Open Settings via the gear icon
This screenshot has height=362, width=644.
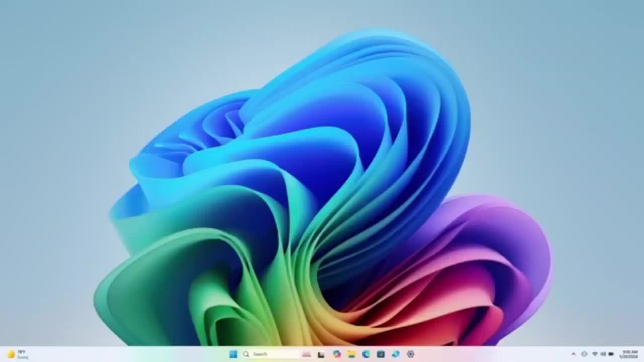[x=410, y=354]
